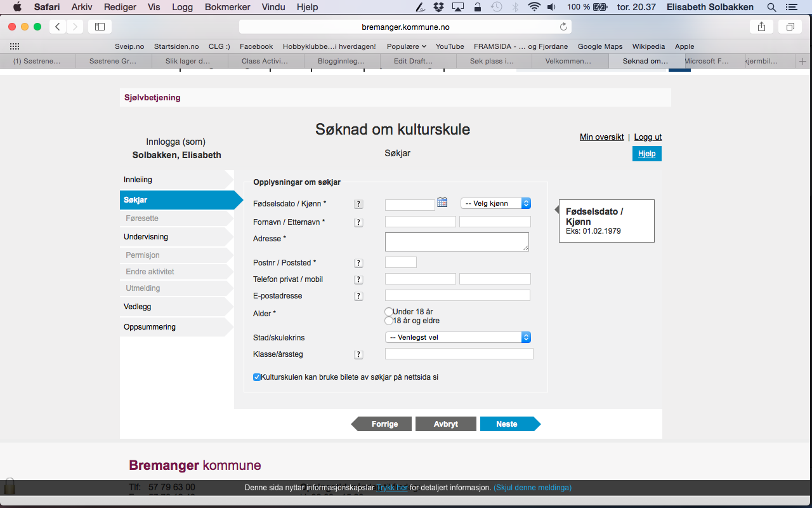Select the 'Under 18 år' radio button
812x508 pixels.
pos(389,312)
